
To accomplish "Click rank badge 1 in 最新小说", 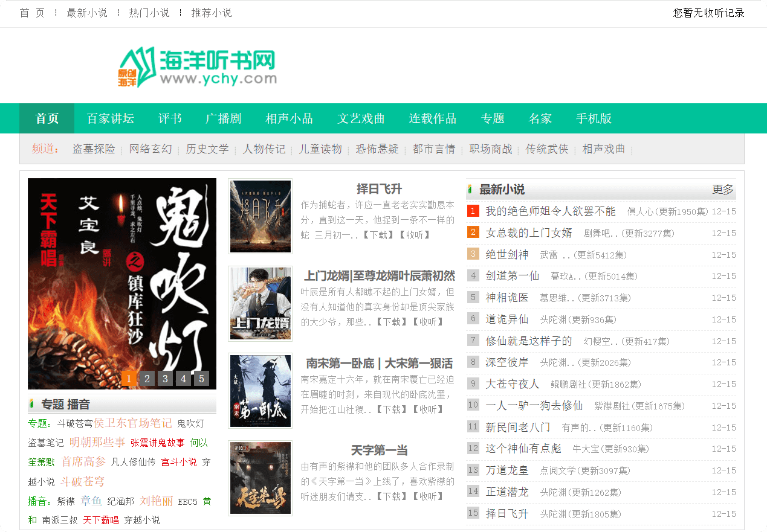I will tap(473, 211).
